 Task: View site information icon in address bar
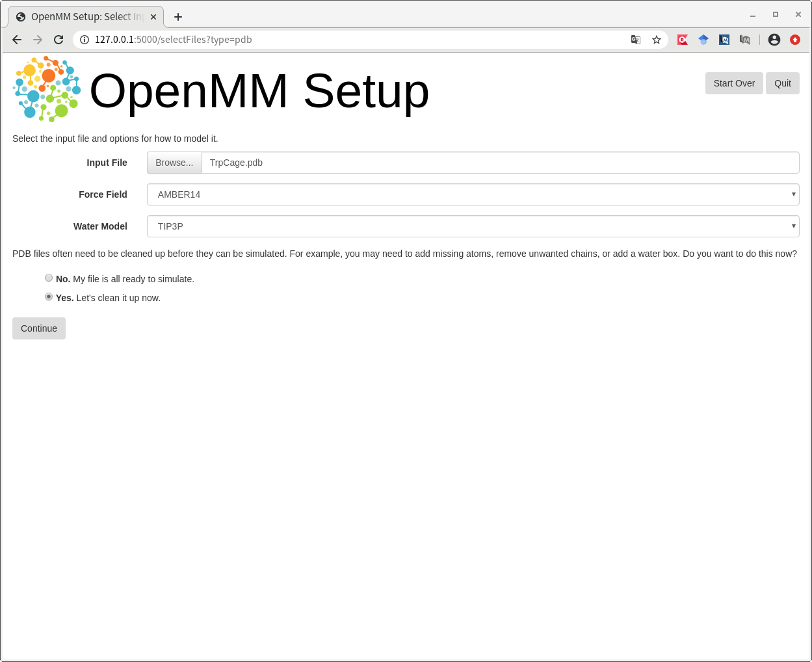pyautogui.click(x=85, y=40)
